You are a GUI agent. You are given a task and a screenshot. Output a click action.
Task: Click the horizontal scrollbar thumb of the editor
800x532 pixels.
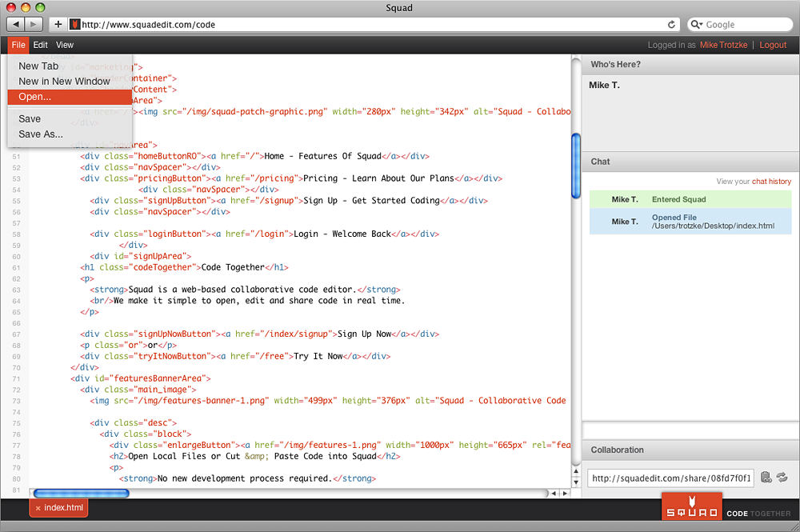pyautogui.click(x=81, y=494)
